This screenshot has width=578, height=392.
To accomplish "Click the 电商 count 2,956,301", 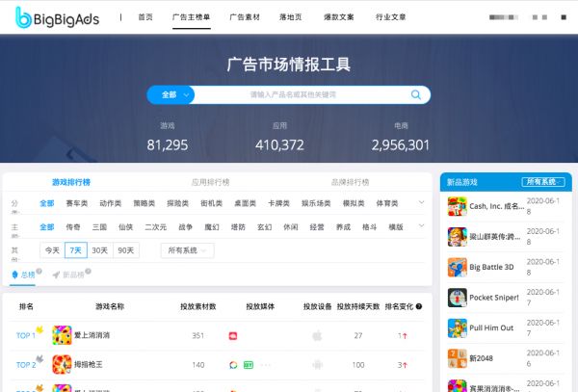I will (x=401, y=145).
